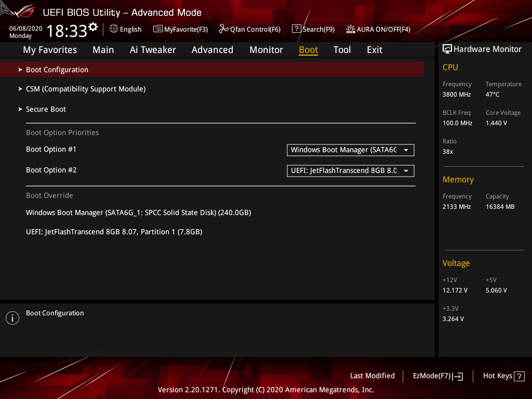This screenshot has height=399, width=532.
Task: Open the Boot Option #1 dropdown
Action: 351,150
